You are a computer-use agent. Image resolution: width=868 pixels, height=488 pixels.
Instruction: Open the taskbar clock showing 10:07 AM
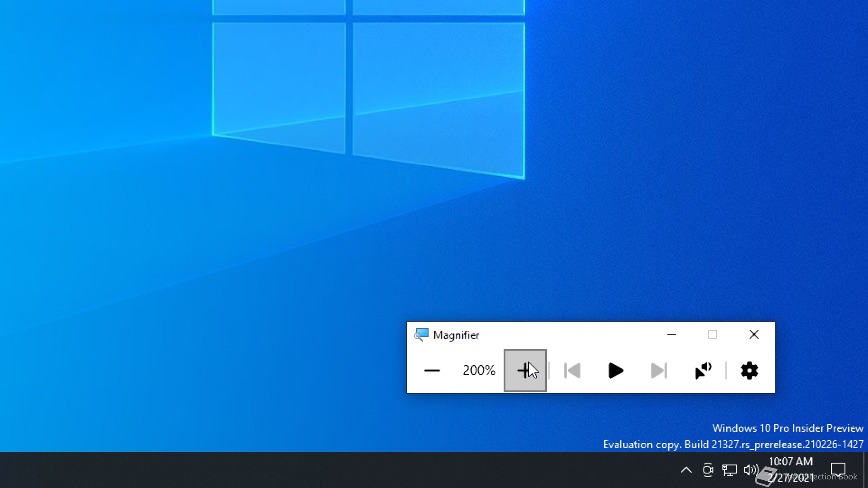pos(791,469)
